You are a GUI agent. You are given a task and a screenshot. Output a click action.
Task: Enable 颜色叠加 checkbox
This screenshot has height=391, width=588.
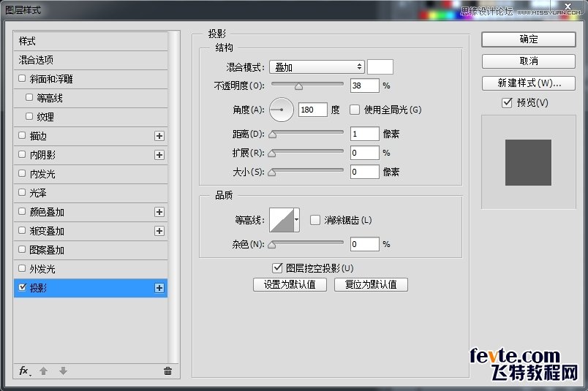(x=22, y=211)
